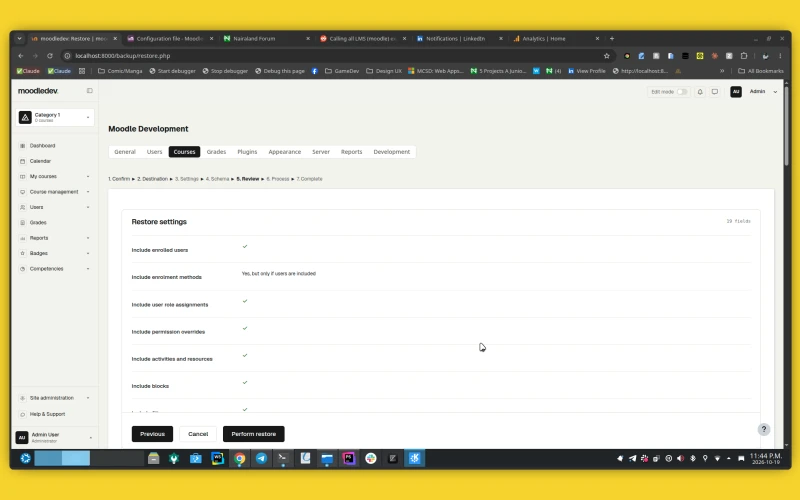Open Category 1 selector dropdown
Image resolution: width=800 pixels, height=500 pixels.
pos(55,117)
